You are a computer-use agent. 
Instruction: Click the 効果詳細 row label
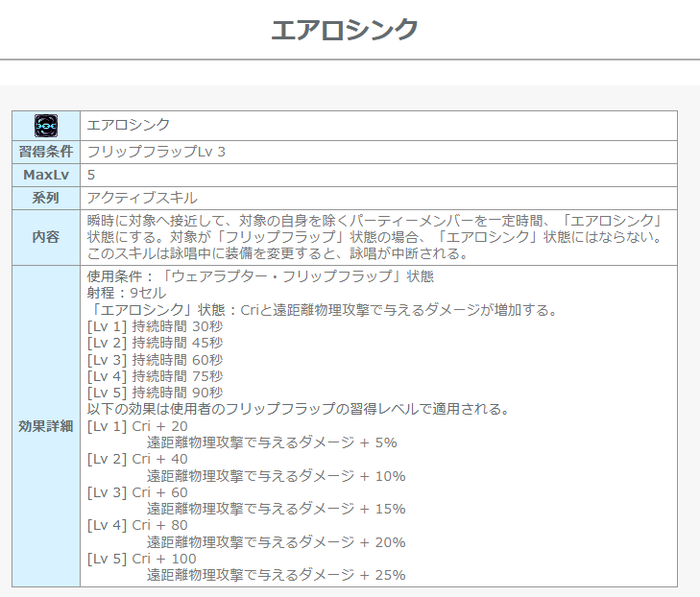coord(46,426)
